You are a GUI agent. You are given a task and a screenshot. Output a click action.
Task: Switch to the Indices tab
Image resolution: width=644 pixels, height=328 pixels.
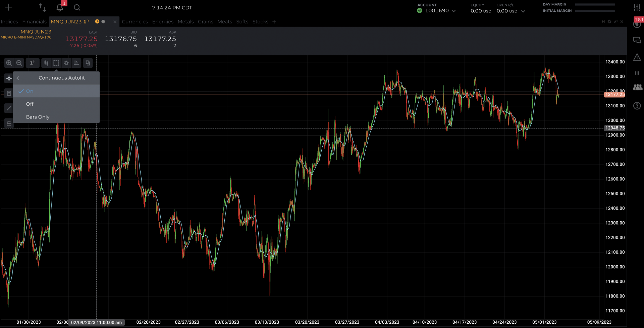(9, 21)
